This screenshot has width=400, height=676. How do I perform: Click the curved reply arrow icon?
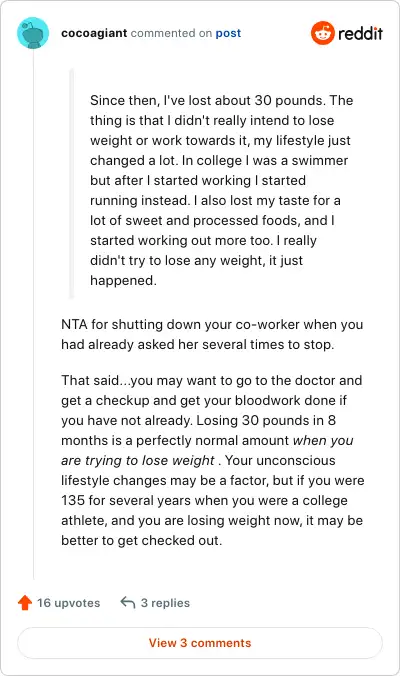(x=128, y=602)
